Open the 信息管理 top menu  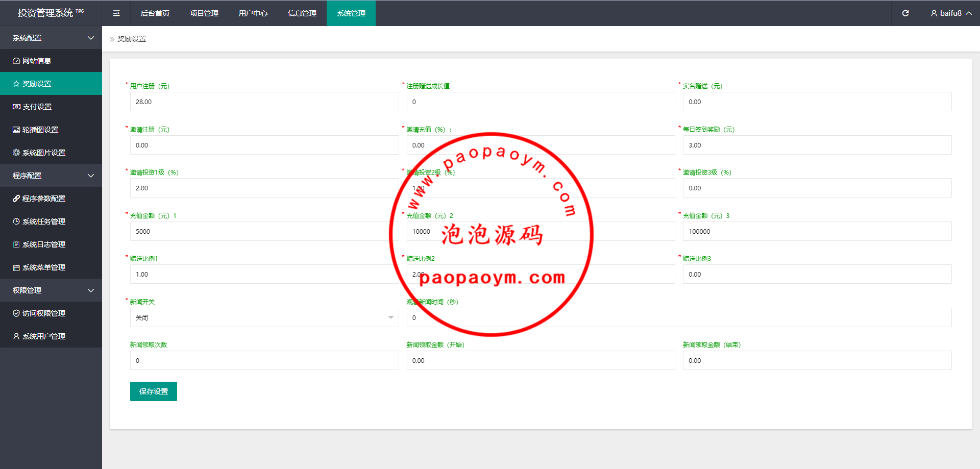tap(302, 13)
